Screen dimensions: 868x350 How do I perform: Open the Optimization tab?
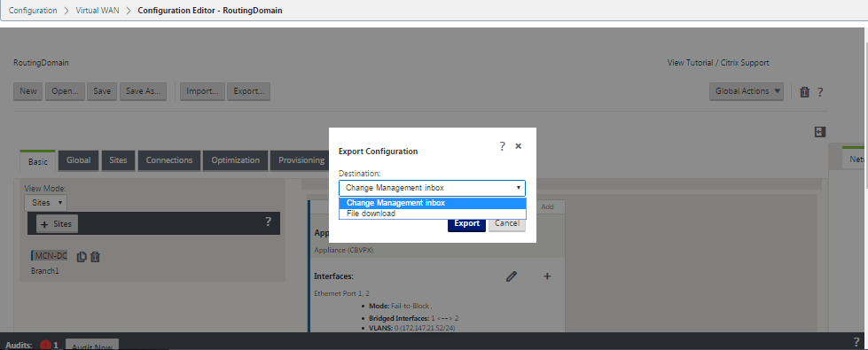[x=235, y=160]
